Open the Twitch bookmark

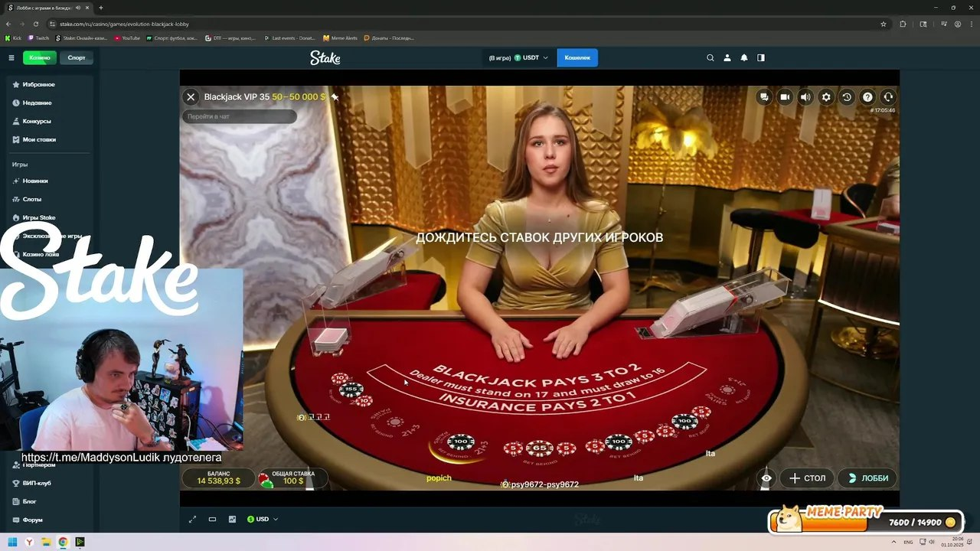[38, 37]
